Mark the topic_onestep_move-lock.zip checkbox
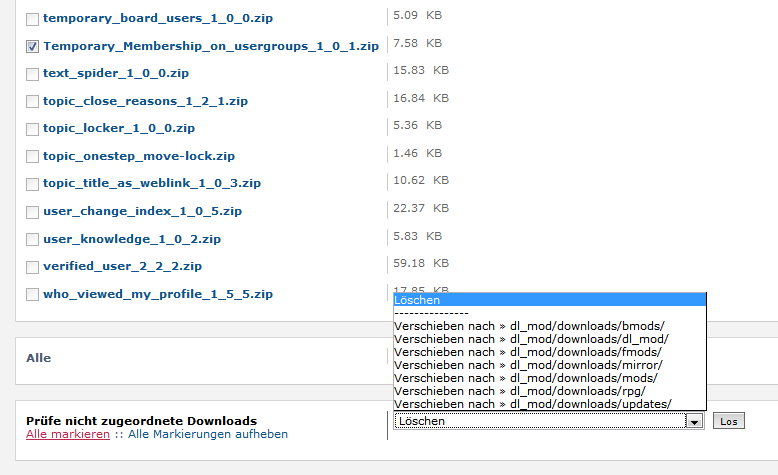The width and height of the screenshot is (778, 475). point(33,157)
